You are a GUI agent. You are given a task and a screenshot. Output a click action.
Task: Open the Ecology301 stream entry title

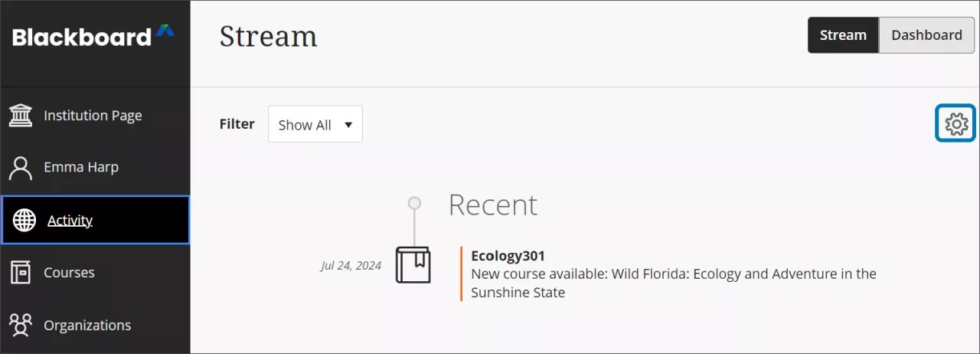pyautogui.click(x=508, y=256)
